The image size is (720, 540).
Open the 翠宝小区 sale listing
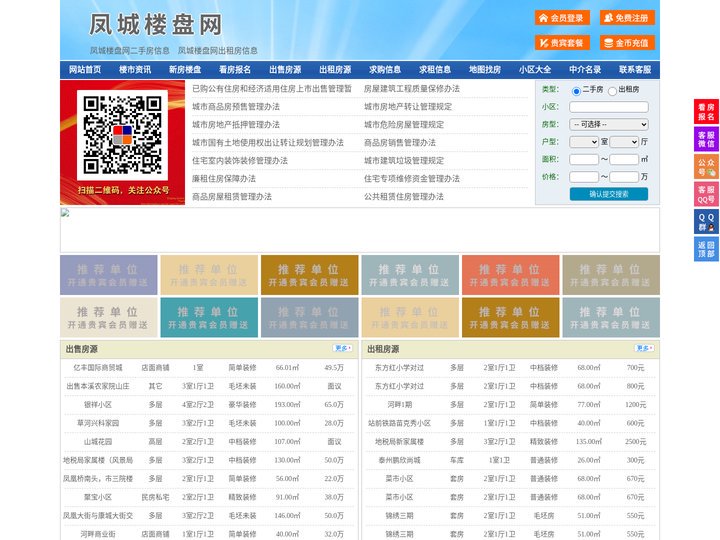[98, 497]
